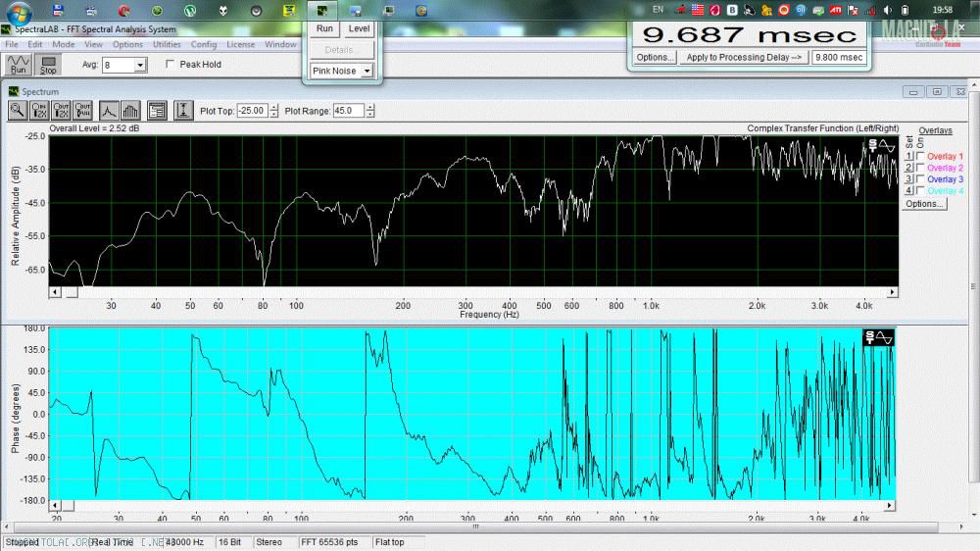Screen dimensions: 980x551
Task: Click the blue B tray icon
Action: click(732, 10)
